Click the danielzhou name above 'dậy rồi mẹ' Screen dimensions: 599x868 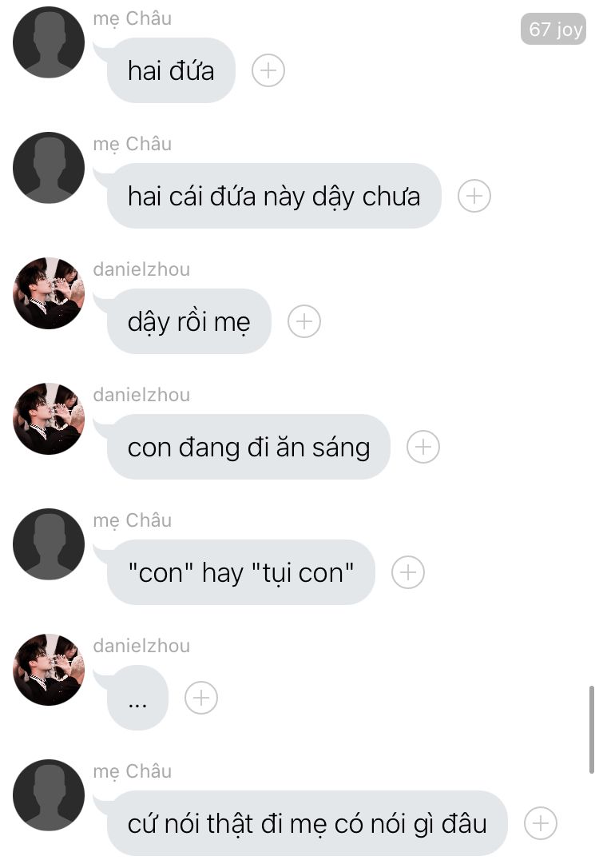[141, 269]
